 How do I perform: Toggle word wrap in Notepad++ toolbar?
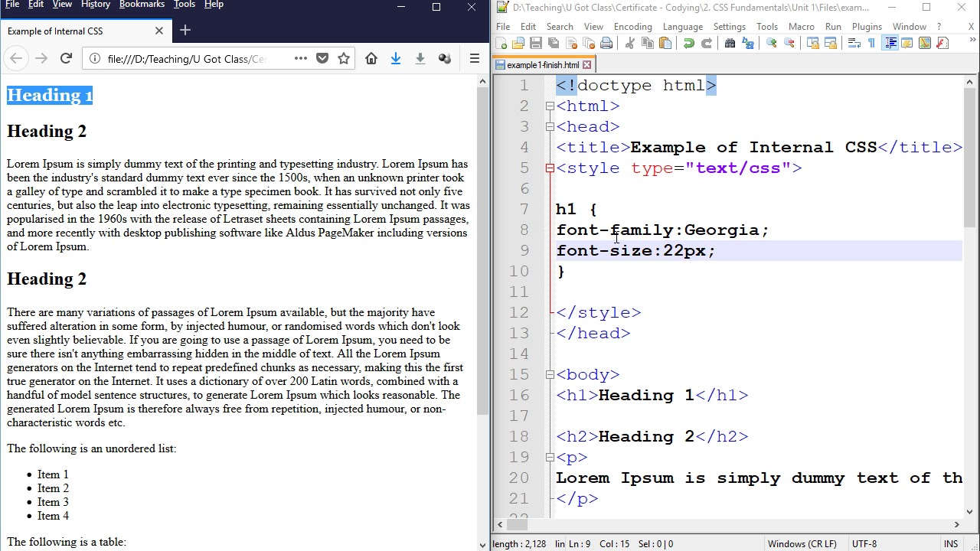tap(854, 44)
